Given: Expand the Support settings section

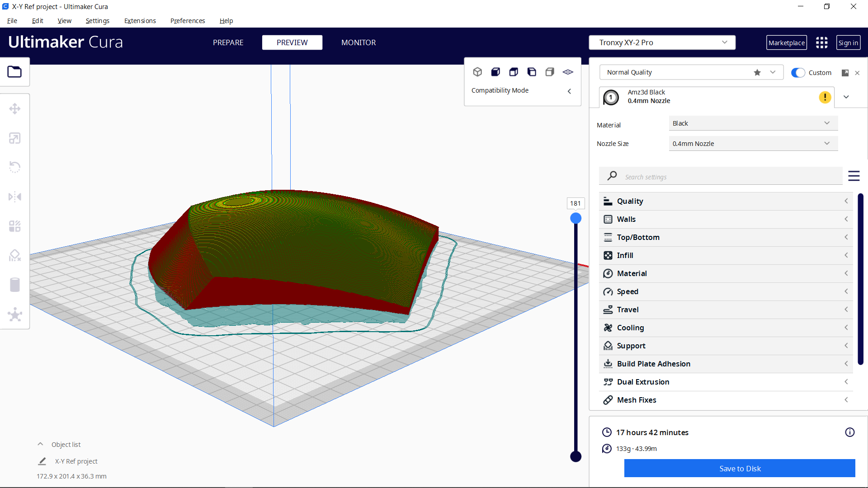Looking at the screenshot, I should (x=726, y=346).
